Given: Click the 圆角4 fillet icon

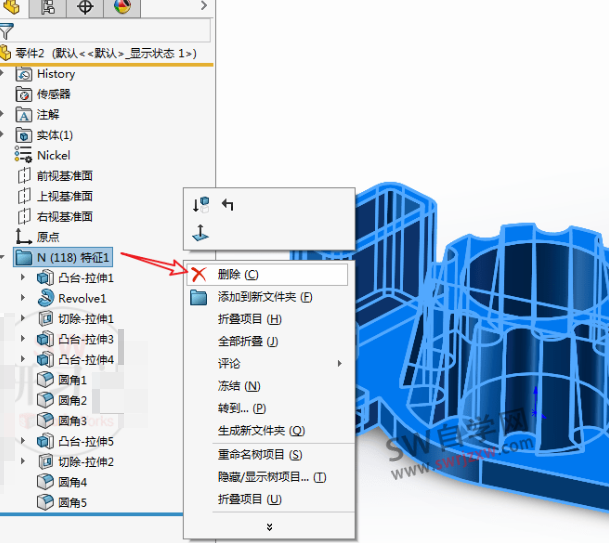Looking at the screenshot, I should [45, 482].
